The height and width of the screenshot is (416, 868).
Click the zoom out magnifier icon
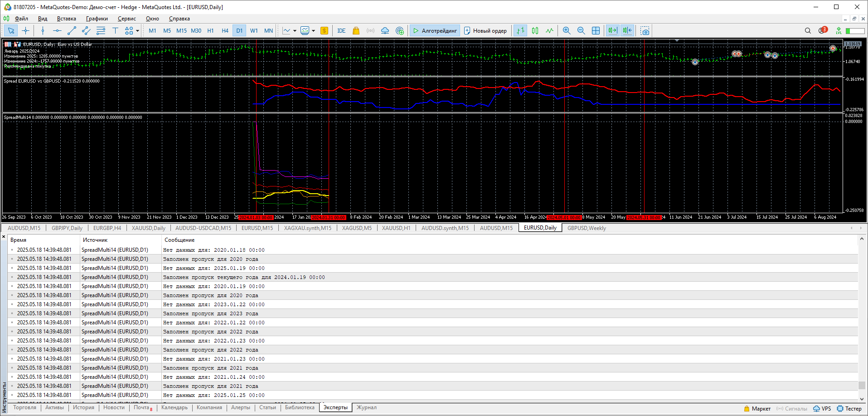pos(581,31)
